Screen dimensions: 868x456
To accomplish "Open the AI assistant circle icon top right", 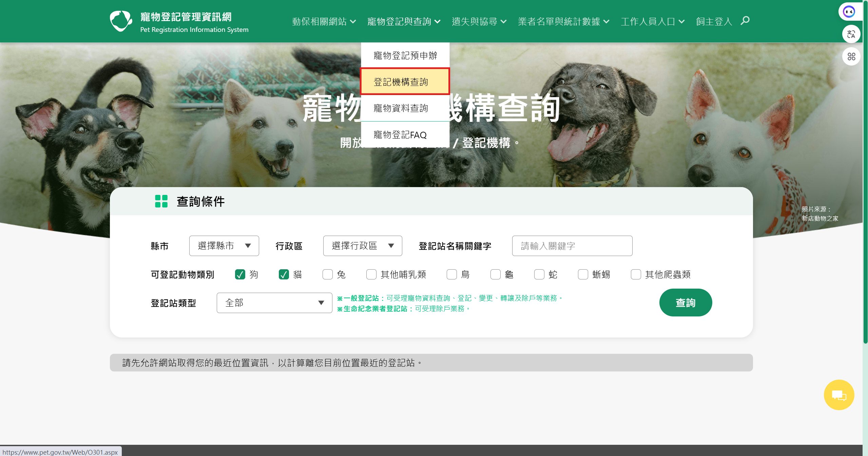I will (849, 11).
